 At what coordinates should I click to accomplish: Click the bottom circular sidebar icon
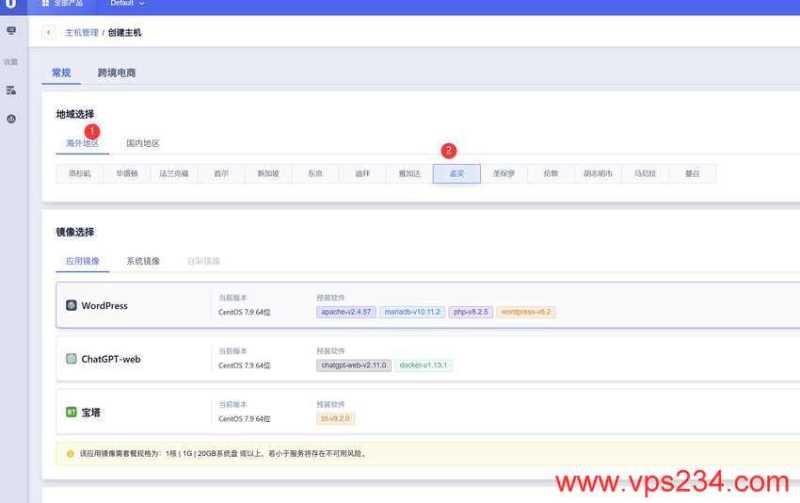11,119
